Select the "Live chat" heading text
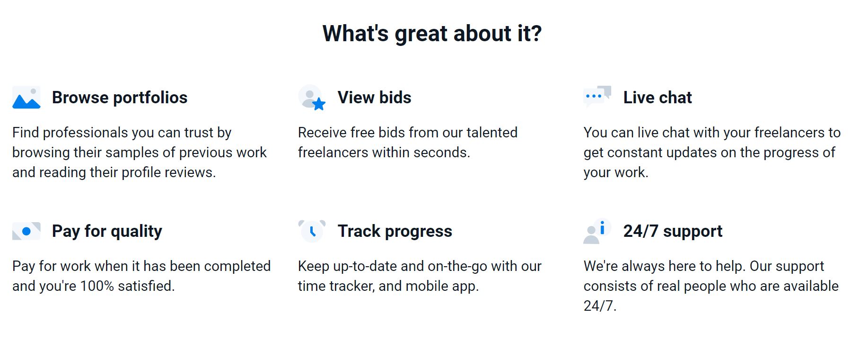Viewport: 868px width, 342px height. click(658, 98)
